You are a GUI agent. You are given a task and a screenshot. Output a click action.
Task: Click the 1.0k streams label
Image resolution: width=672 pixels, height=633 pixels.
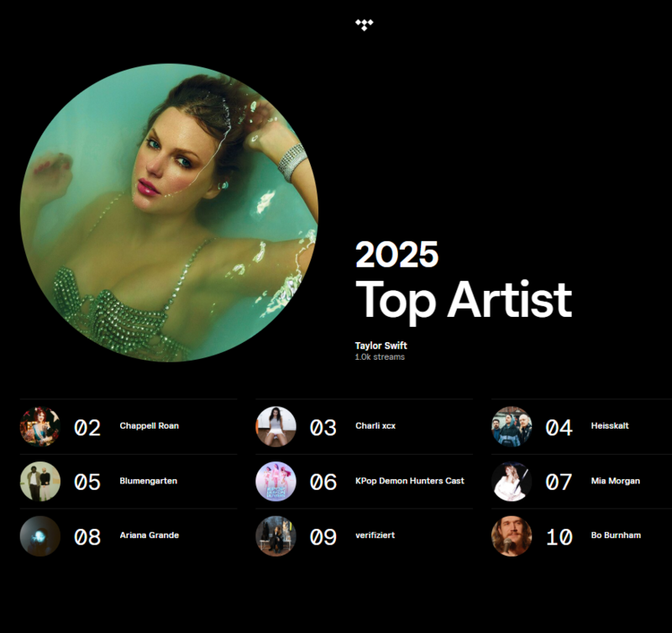pos(379,356)
